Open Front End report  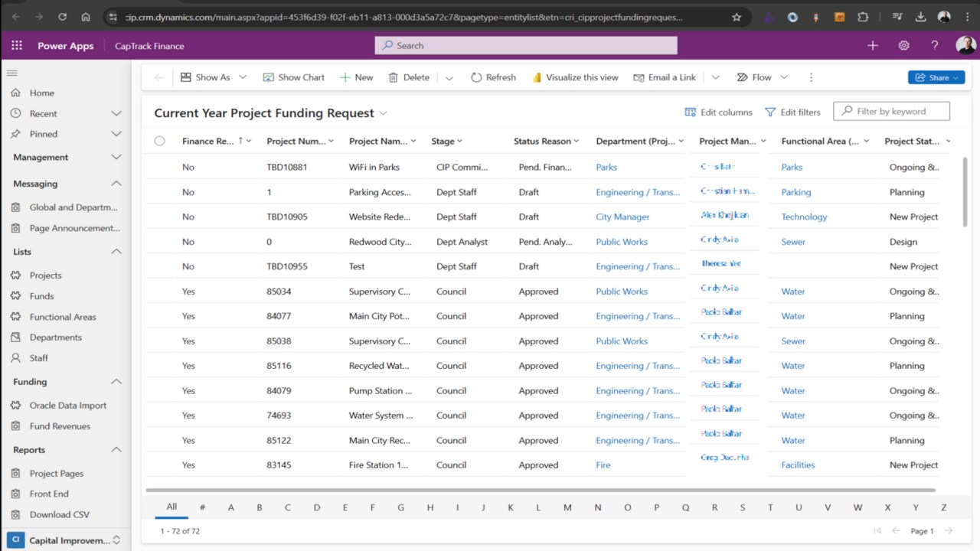(49, 494)
